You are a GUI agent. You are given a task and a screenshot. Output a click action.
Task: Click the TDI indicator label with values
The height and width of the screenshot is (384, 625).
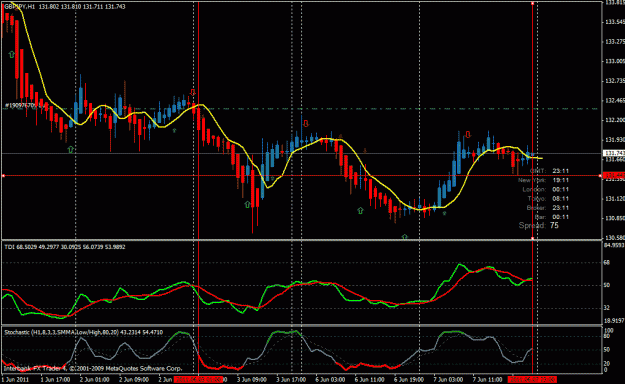[x=65, y=247]
